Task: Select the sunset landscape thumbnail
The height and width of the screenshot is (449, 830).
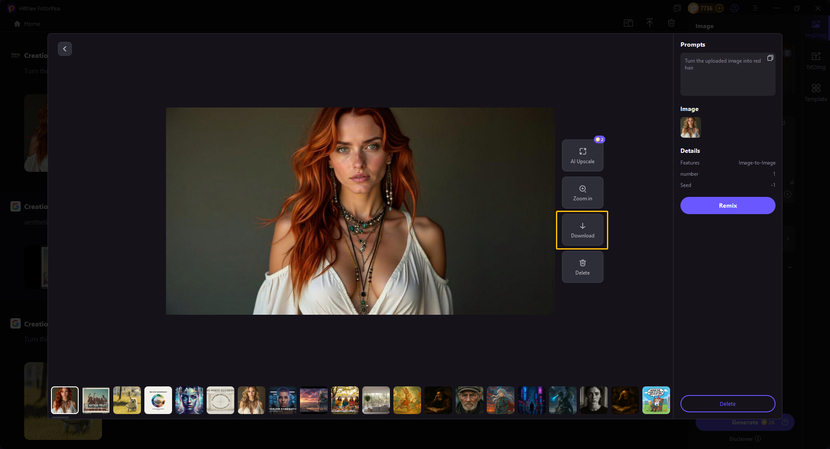Action: tap(314, 400)
